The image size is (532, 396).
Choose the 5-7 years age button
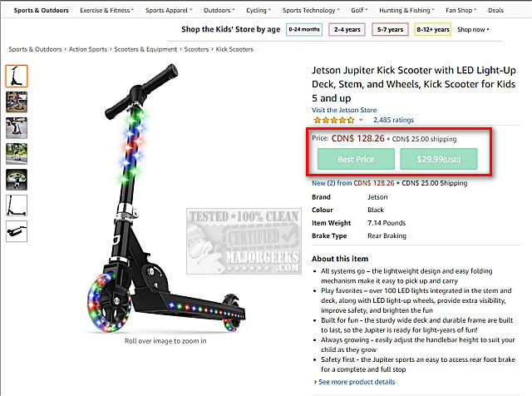pyautogui.click(x=390, y=29)
